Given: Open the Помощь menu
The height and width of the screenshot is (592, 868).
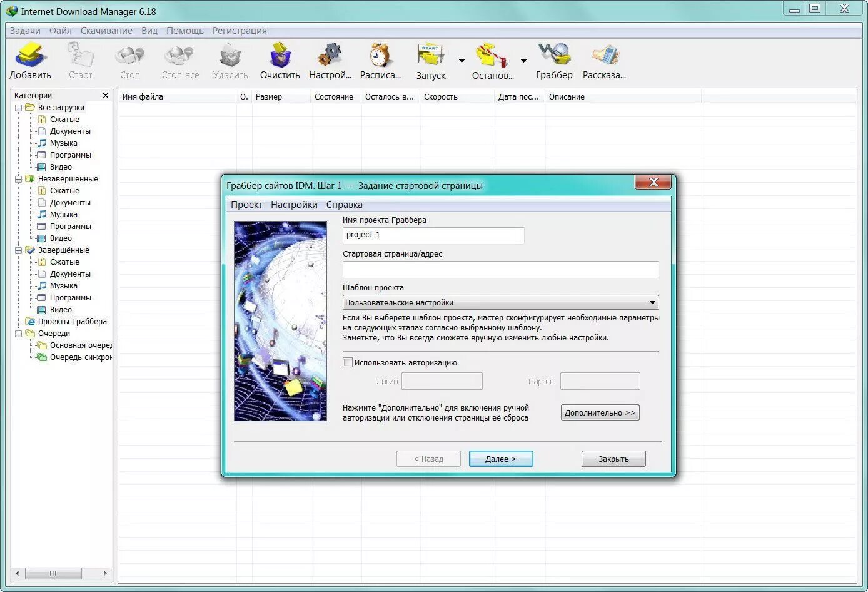Looking at the screenshot, I should [185, 30].
